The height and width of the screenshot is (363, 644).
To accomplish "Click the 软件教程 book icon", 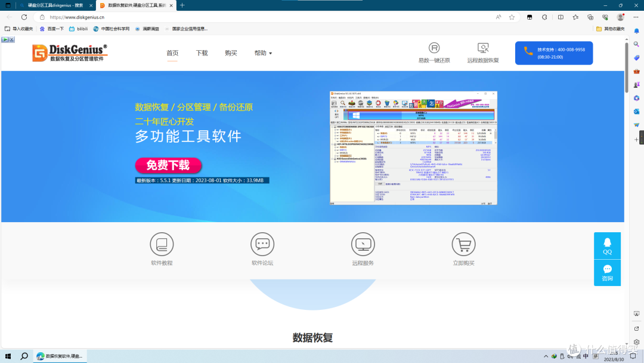I will 161,244.
